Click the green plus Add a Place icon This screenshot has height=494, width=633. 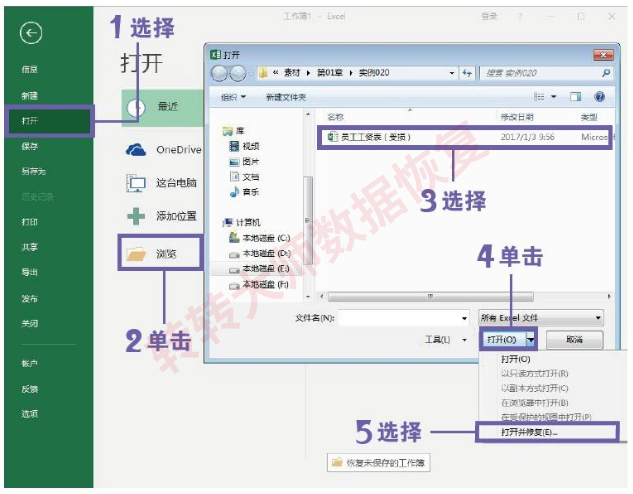(x=136, y=216)
